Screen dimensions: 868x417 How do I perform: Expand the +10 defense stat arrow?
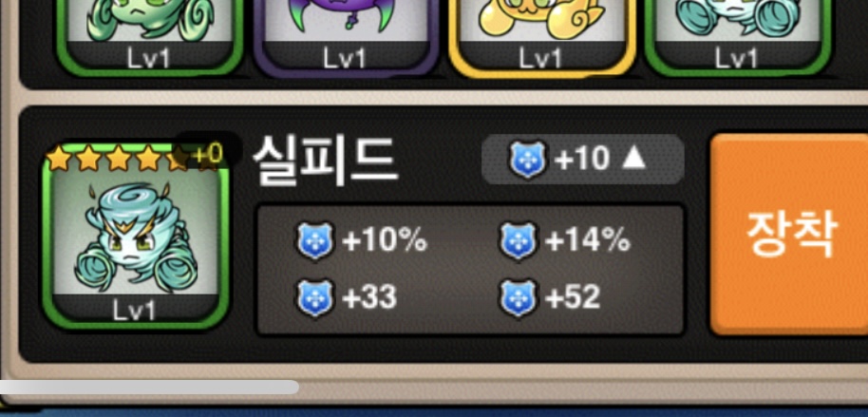(x=633, y=159)
